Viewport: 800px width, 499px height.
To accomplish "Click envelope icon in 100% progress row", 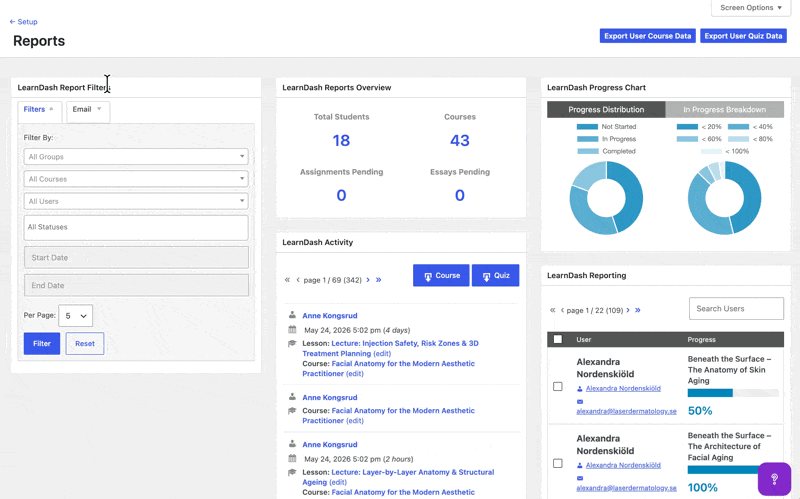I will (x=580, y=478).
